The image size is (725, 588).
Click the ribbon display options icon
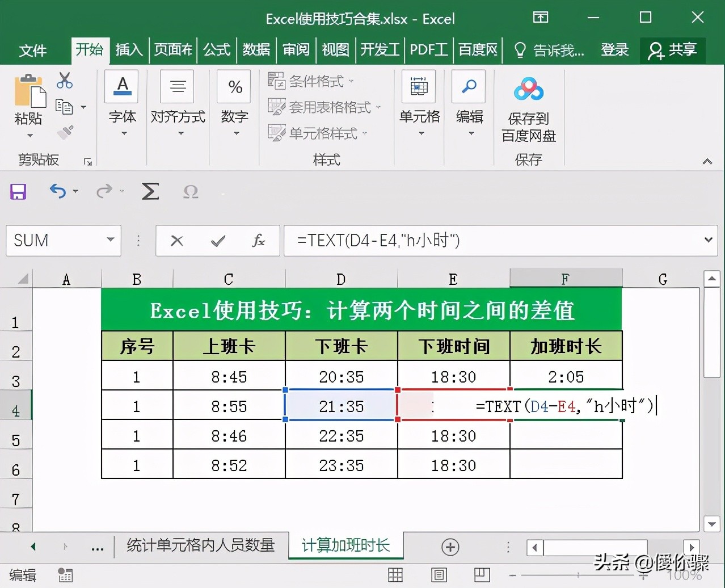541,18
